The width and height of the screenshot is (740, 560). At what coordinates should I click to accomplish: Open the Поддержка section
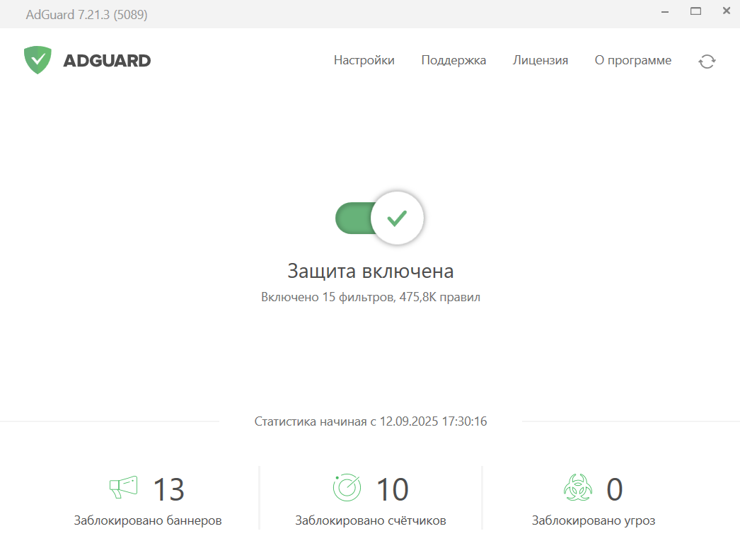point(453,61)
